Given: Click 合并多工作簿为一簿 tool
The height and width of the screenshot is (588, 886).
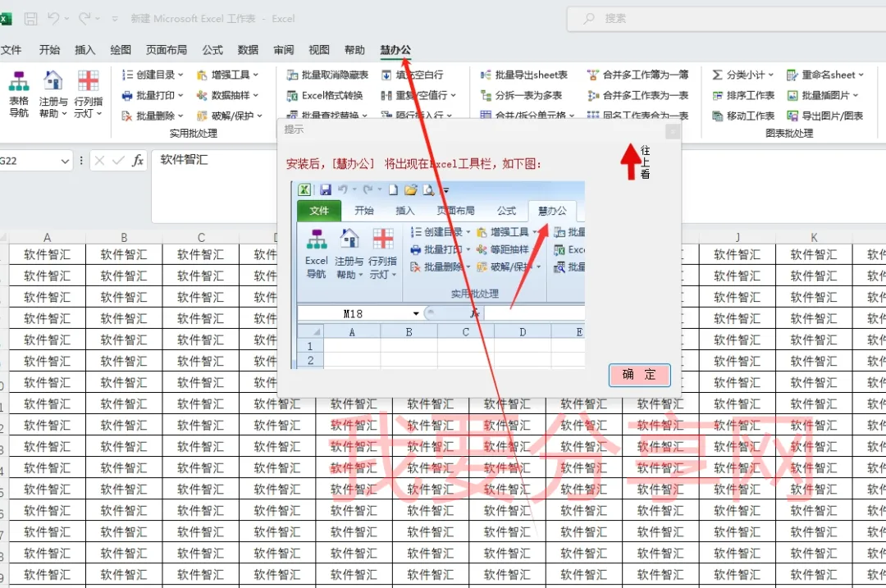Looking at the screenshot, I should pos(638,75).
